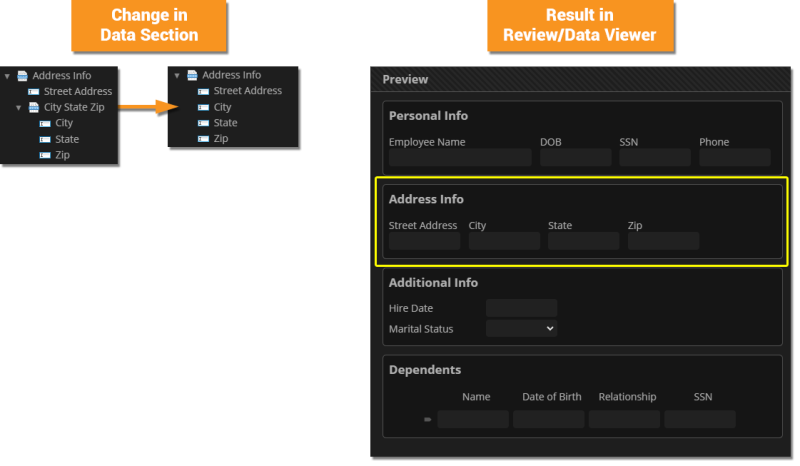Click the Personal Info SSN field
The height and width of the screenshot is (466, 800).
pos(655,158)
